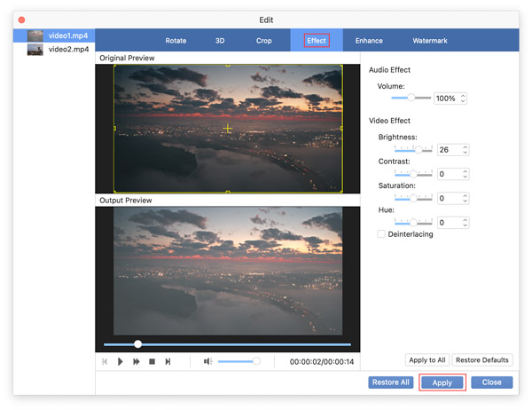This screenshot has height=410, width=532.
Task: Mute the audio speaker icon
Action: point(207,361)
